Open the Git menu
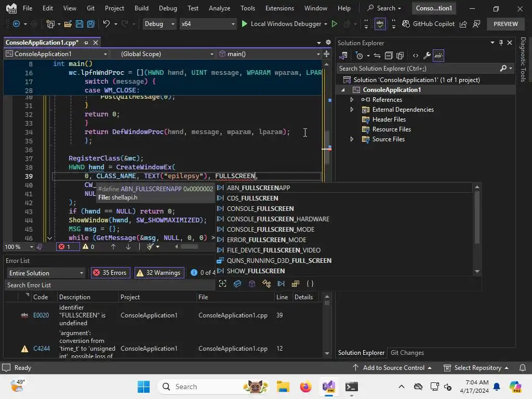 [90, 8]
